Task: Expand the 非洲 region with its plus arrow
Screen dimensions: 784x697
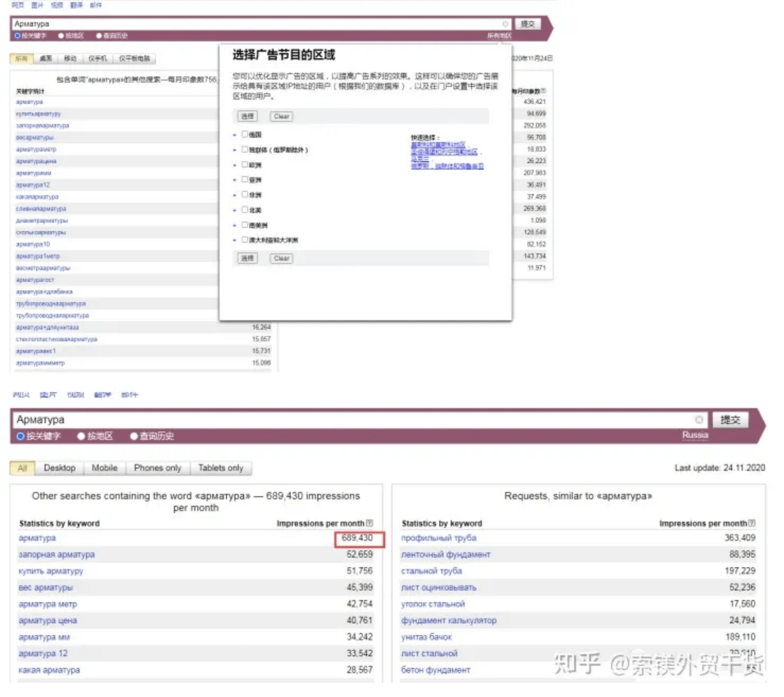Action: tap(235, 195)
